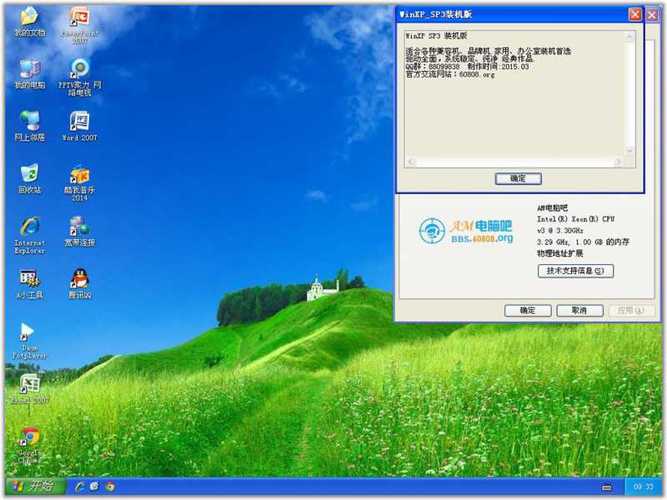The width and height of the screenshot is (667, 500).
Task: Click the info box's vertical scrollbar down arrow
Action: point(630,150)
